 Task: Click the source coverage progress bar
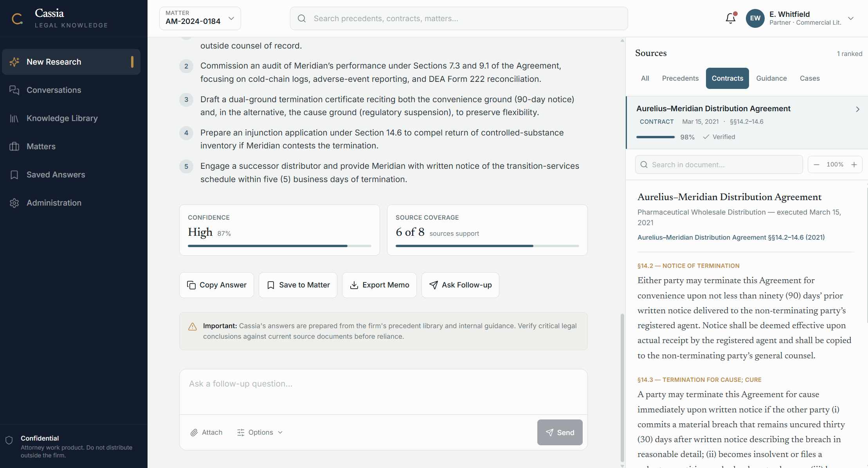click(487, 246)
